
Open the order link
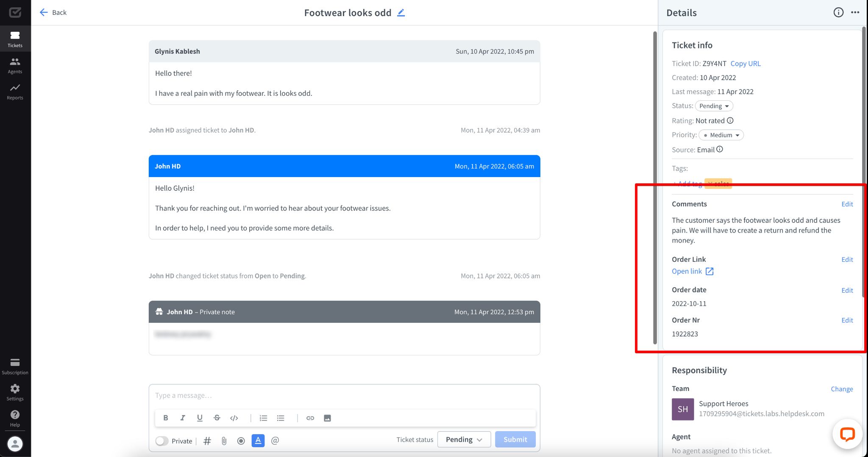point(687,271)
